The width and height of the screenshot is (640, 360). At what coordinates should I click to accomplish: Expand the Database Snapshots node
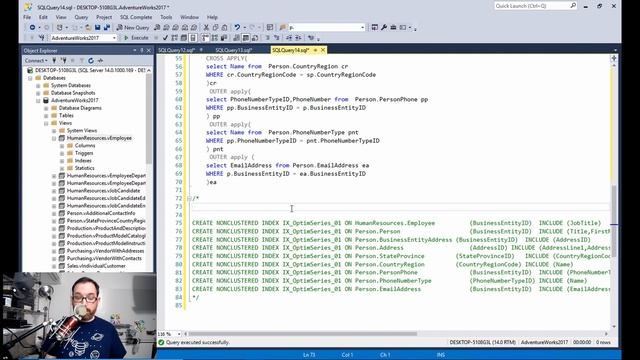38,93
